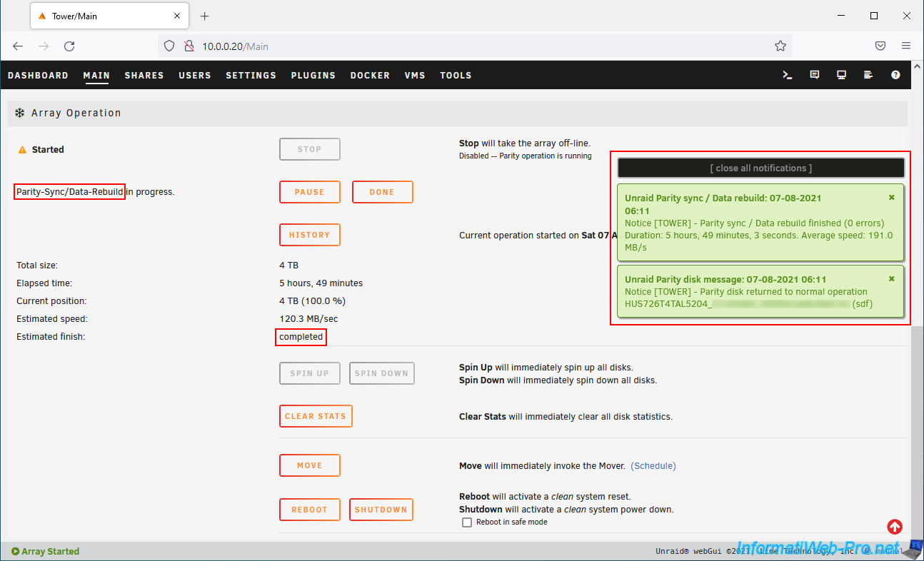924x561 pixels.
Task: Open the Firefox hamburger menu
Action: click(906, 46)
